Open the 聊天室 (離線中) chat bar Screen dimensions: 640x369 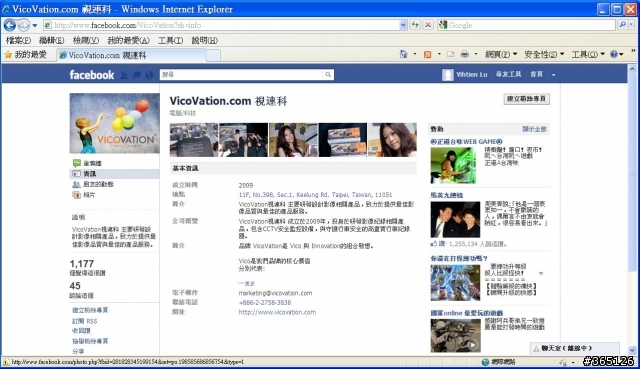pos(575,348)
